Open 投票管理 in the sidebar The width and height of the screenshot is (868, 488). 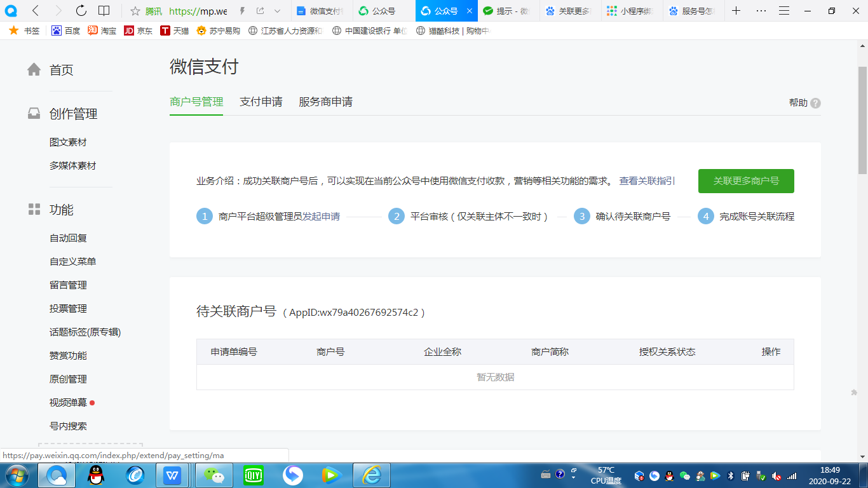pos(68,309)
